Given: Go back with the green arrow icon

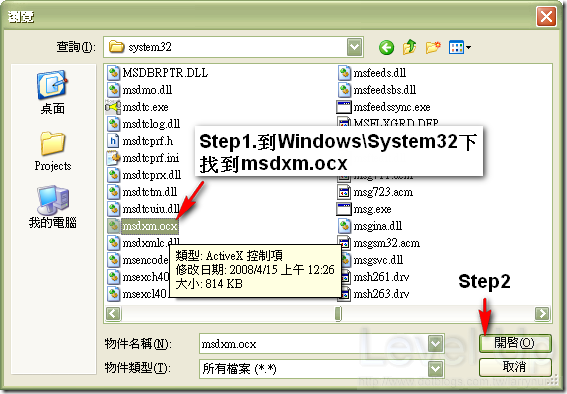Looking at the screenshot, I should pos(386,47).
